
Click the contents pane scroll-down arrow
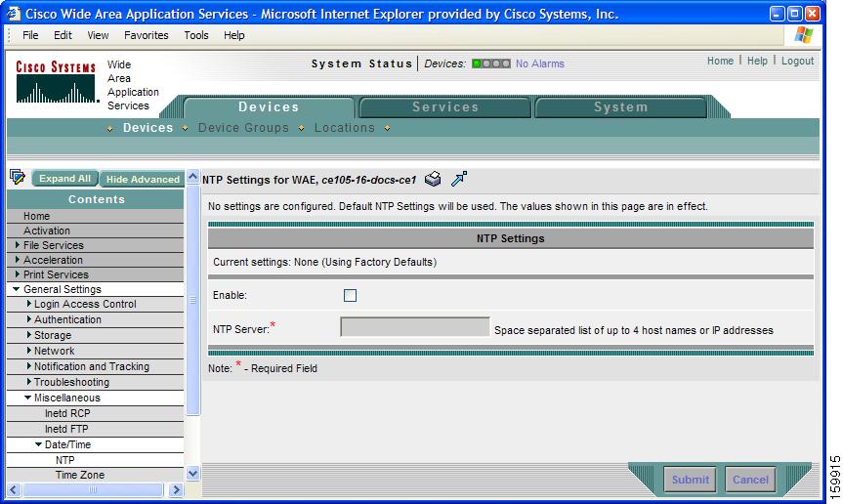[x=193, y=474]
